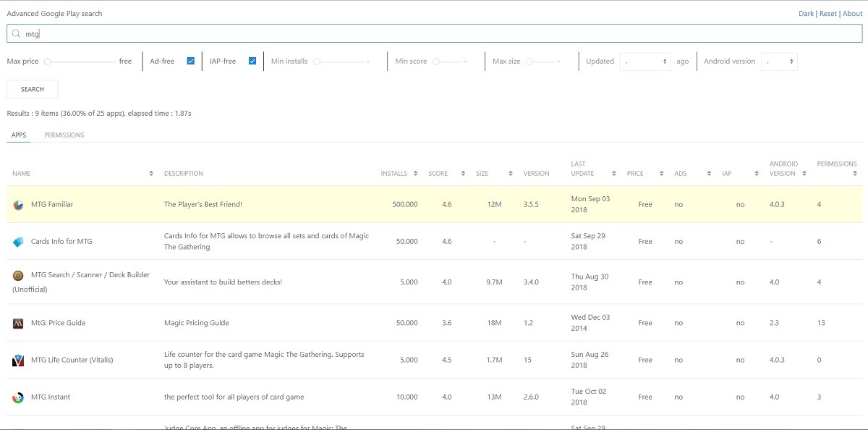Click the Max price slider handle
The height and width of the screenshot is (430, 868).
[x=47, y=62]
